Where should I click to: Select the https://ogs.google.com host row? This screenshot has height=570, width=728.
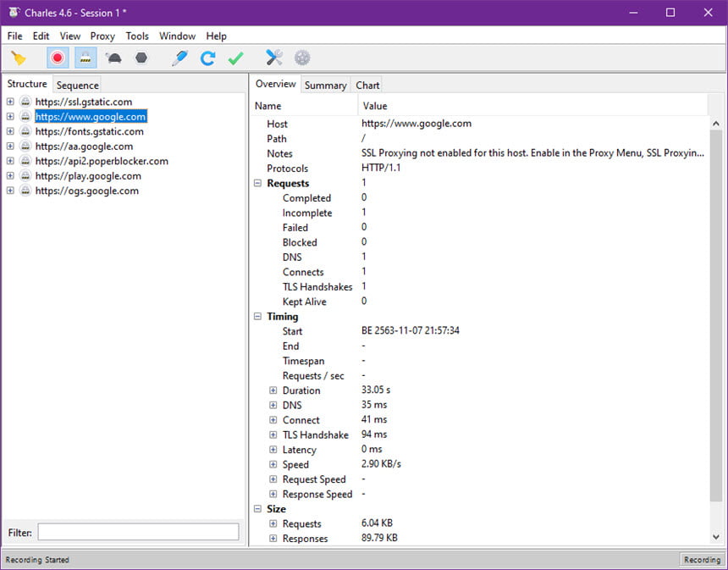click(87, 191)
